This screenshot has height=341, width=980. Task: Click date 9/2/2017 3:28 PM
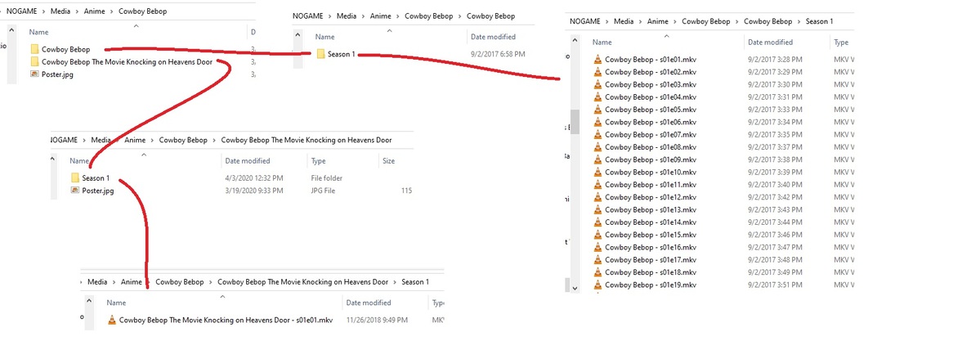click(775, 60)
